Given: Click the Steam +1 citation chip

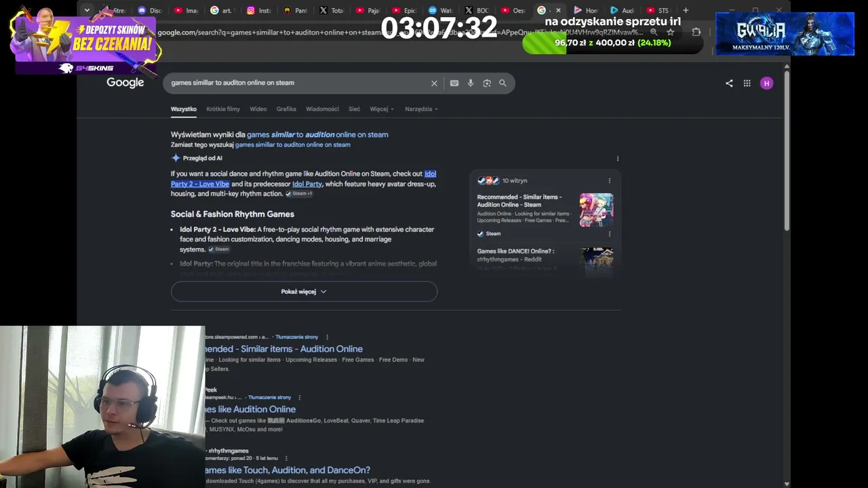Looking at the screenshot, I should click(299, 194).
